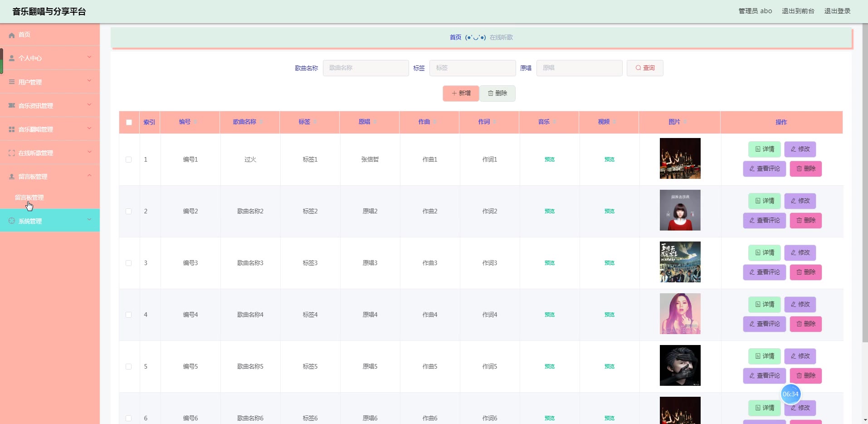Image resolution: width=868 pixels, height=424 pixels.
Task: Click the icon beside 系统管理
Action: pos(12,221)
